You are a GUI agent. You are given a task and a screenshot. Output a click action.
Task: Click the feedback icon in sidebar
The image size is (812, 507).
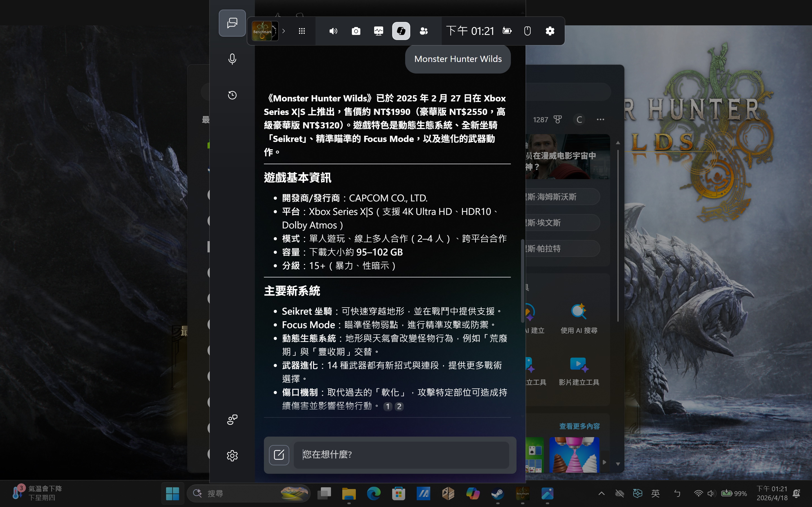coord(232,419)
